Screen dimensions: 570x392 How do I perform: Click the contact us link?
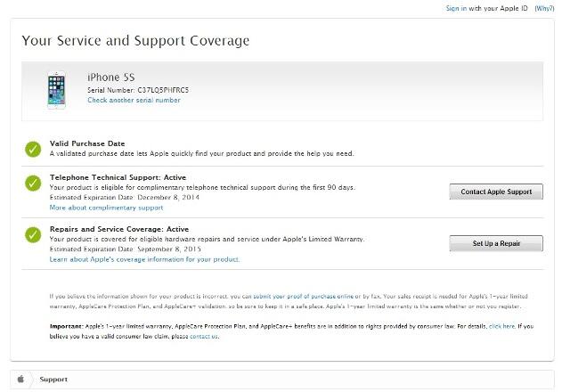[x=204, y=337]
